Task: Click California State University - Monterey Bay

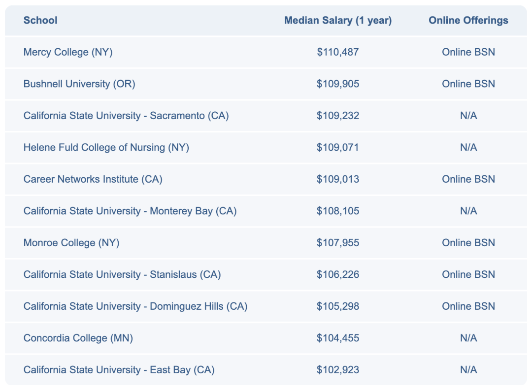Action: click(130, 211)
